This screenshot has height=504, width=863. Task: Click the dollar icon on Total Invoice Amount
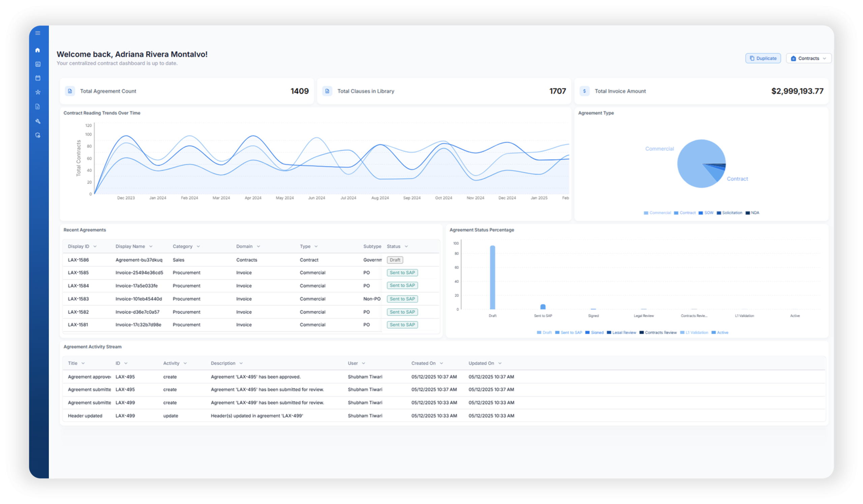(584, 91)
